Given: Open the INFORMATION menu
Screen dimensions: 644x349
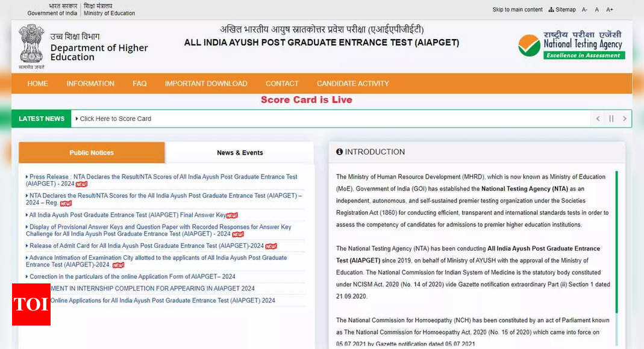Looking at the screenshot, I should (x=90, y=83).
